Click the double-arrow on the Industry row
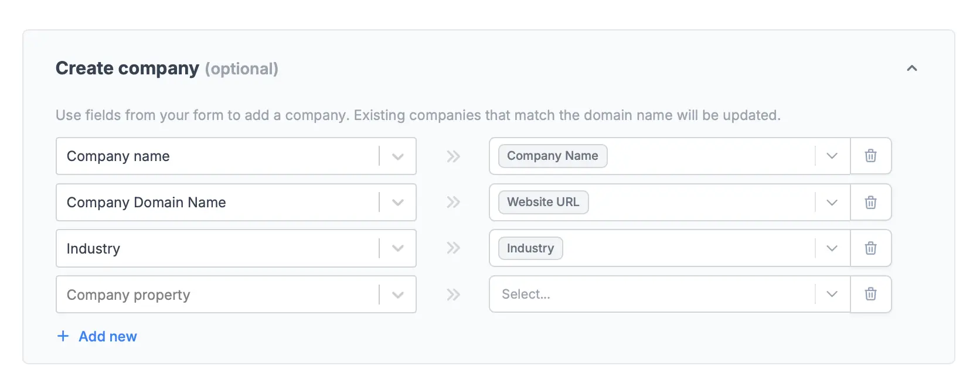The width and height of the screenshot is (980, 390). [x=452, y=248]
